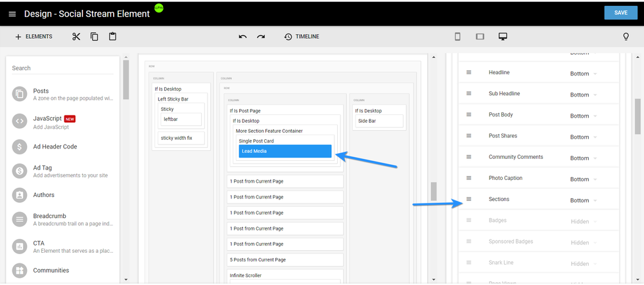Image resolution: width=644 pixels, height=285 pixels.
Task: Click the paste clipboard icon
Action: (x=112, y=37)
